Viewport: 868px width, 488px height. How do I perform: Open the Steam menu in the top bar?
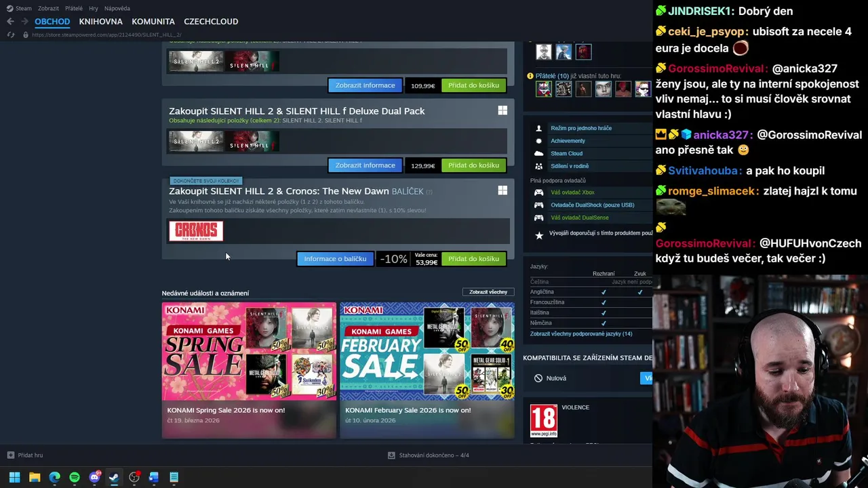tap(19, 8)
